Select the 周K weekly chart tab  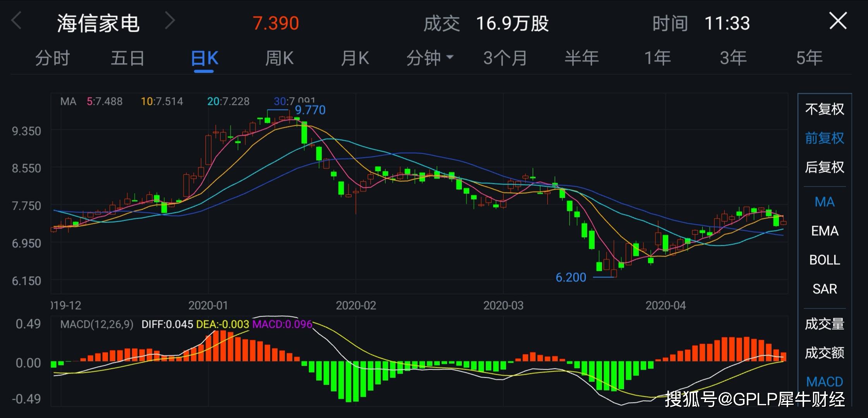pyautogui.click(x=279, y=58)
